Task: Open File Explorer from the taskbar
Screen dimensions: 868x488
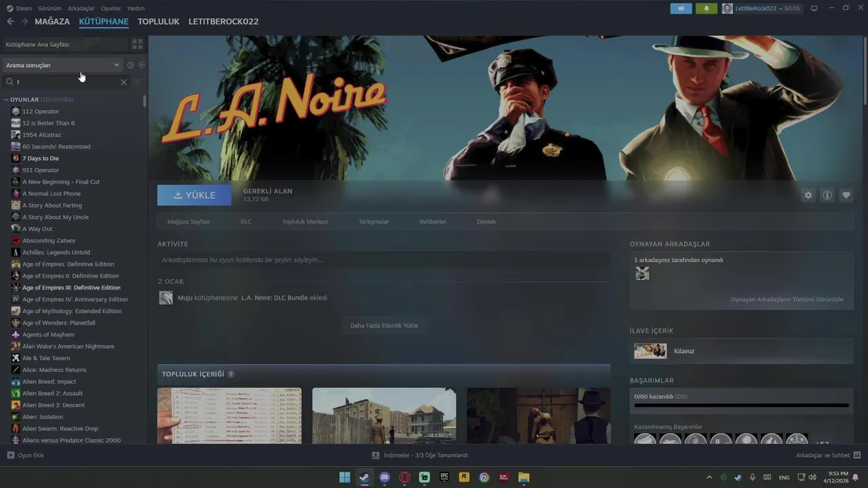Action: [x=524, y=477]
